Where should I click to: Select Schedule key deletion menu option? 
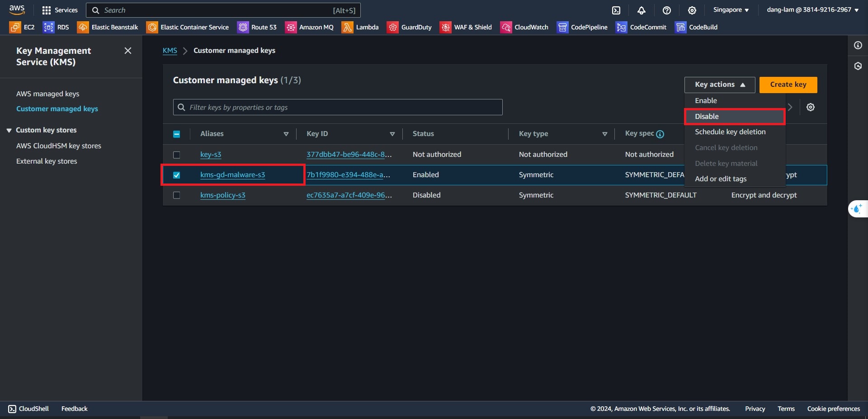coord(730,132)
